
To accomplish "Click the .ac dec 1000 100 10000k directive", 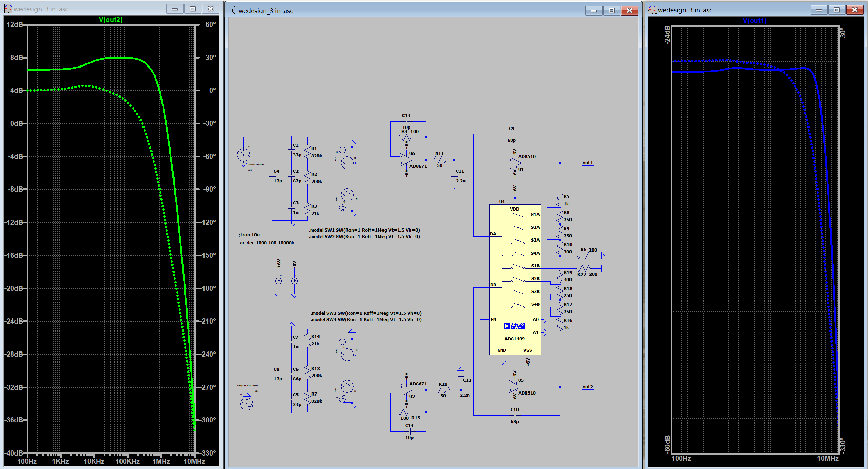I will [x=266, y=243].
